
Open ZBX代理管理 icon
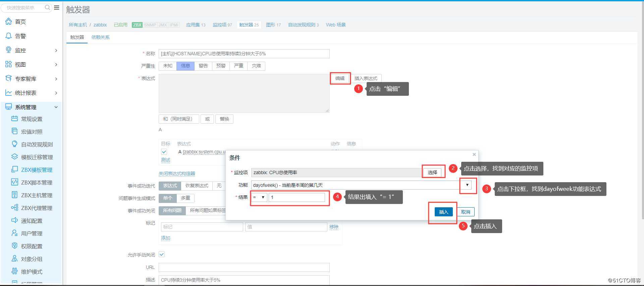pyautogui.click(x=14, y=208)
